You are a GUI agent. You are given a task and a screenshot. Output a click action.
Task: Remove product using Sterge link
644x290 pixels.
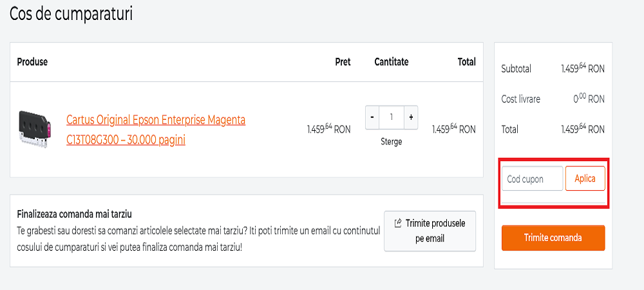(x=391, y=142)
